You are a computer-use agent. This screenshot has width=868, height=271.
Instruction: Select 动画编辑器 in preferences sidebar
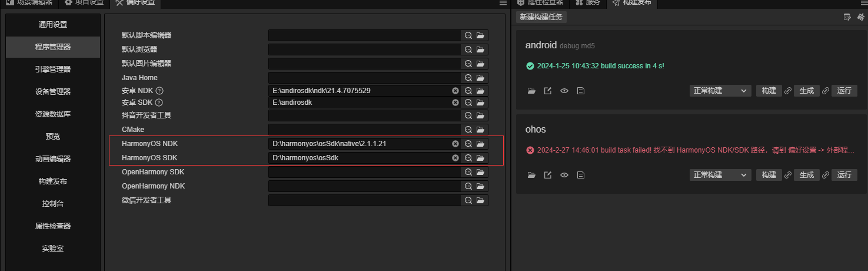(x=53, y=159)
